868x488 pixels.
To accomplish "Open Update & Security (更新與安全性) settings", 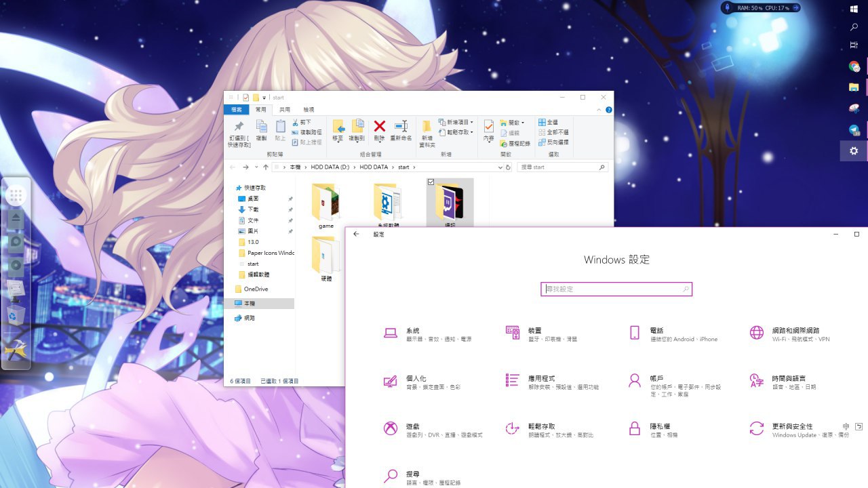I will [x=799, y=430].
